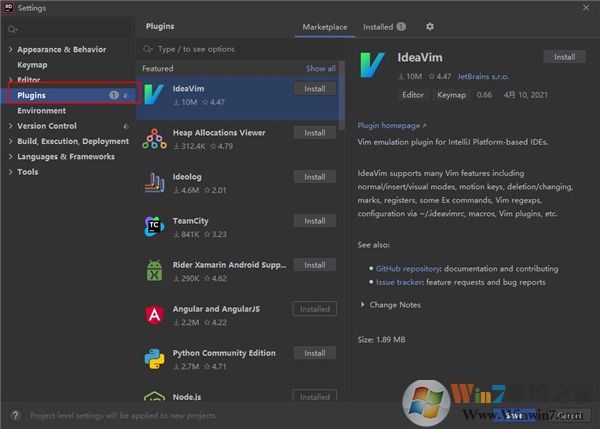Select the TeamCity plugin icon
600x429 pixels.
(x=154, y=226)
